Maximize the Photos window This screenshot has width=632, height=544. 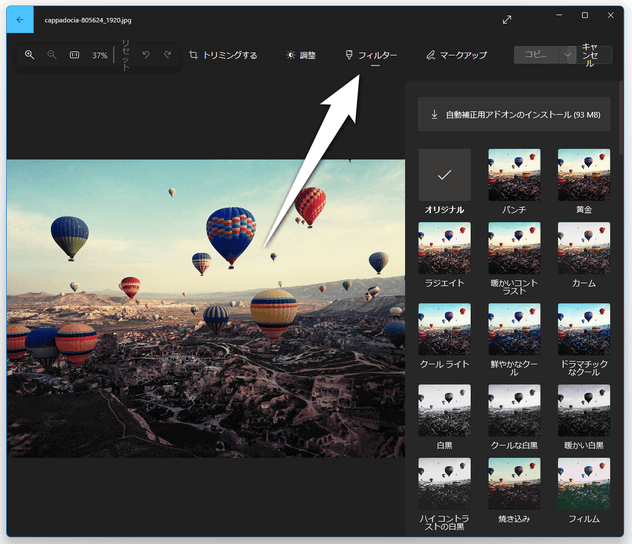coord(585,15)
